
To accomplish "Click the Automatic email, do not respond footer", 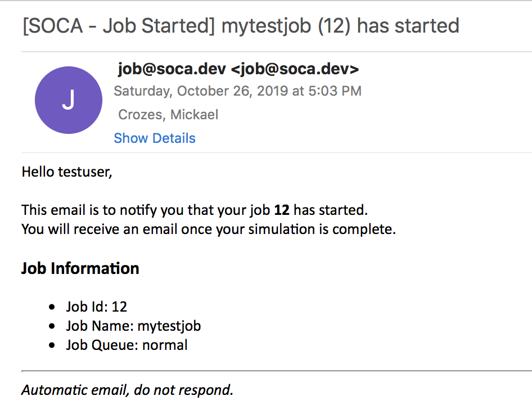I will point(127,390).
